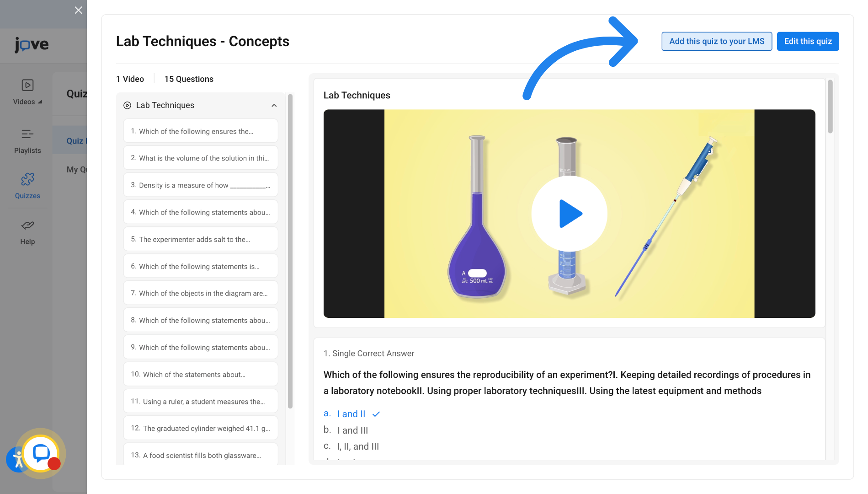Viewport: 868px width, 494px height.
Task: Collapse the Lab Techniques question list
Action: point(274,106)
